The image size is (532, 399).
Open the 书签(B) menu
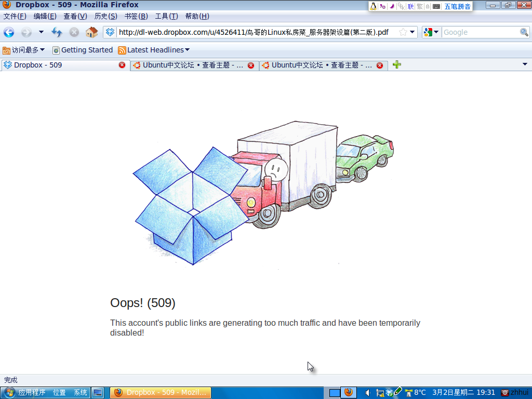(136, 16)
